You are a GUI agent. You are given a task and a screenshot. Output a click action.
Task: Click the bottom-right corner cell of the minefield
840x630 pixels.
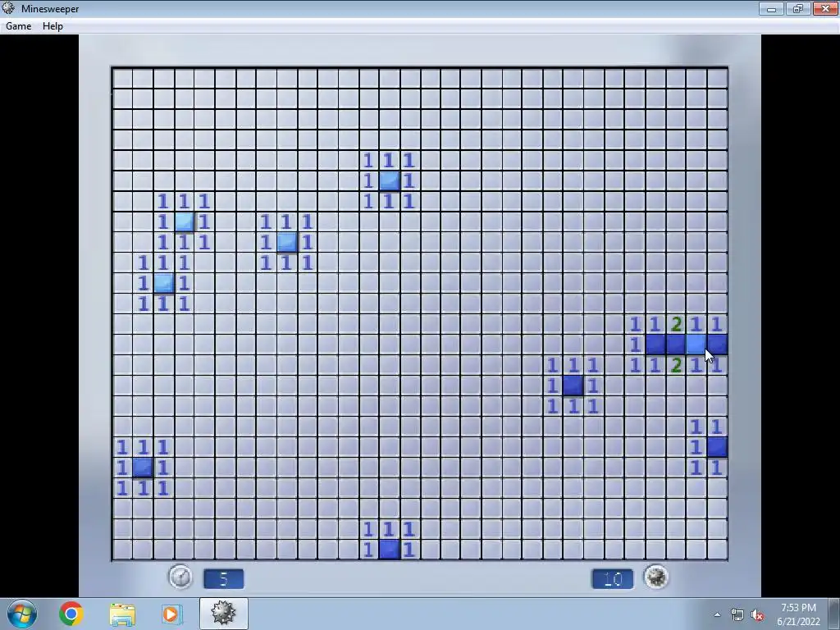pyautogui.click(x=717, y=550)
